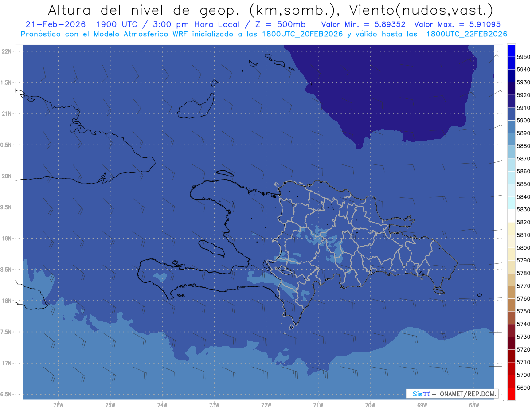Pick the colorbar swatch between 5900 and 5910

[x=511, y=114]
